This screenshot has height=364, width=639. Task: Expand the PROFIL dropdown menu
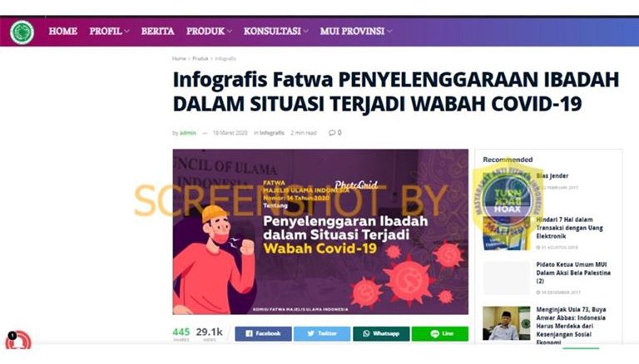tap(109, 32)
